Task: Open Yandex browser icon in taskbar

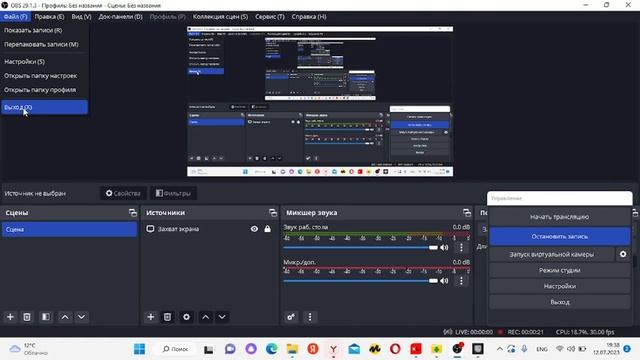Action: [333, 349]
